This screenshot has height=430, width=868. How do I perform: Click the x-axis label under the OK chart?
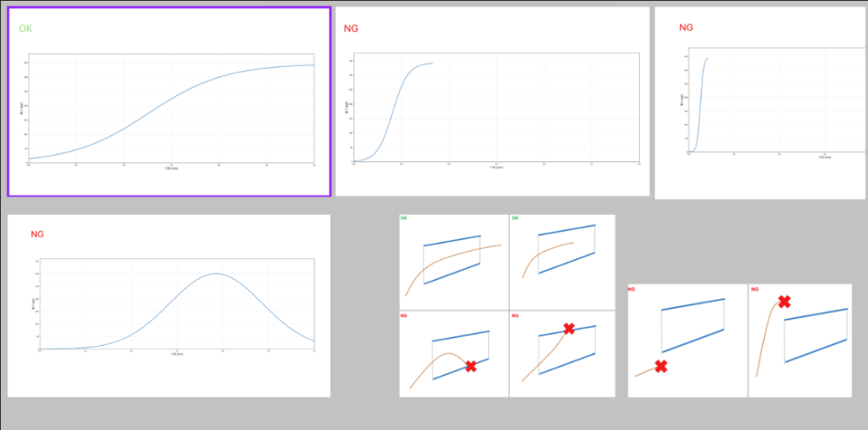click(x=172, y=167)
